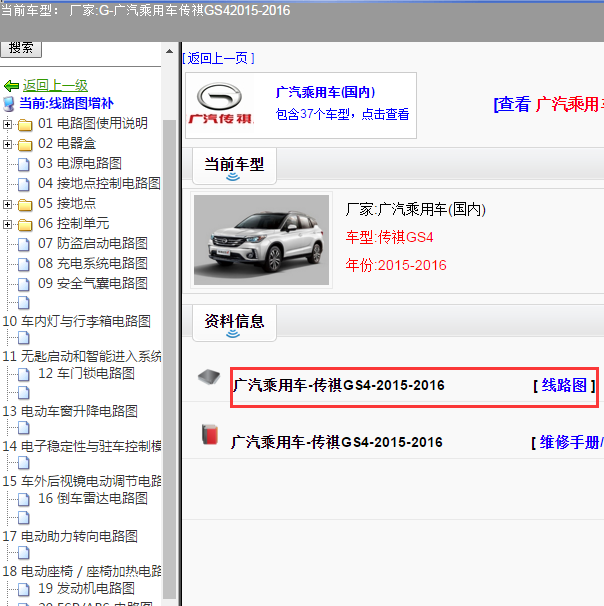Click folder icon of 01 电路图使用说明
The width and height of the screenshot is (604, 606).
(x=25, y=125)
